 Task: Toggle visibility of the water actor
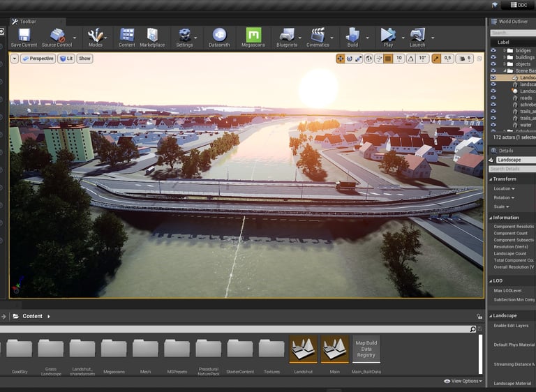click(x=493, y=125)
